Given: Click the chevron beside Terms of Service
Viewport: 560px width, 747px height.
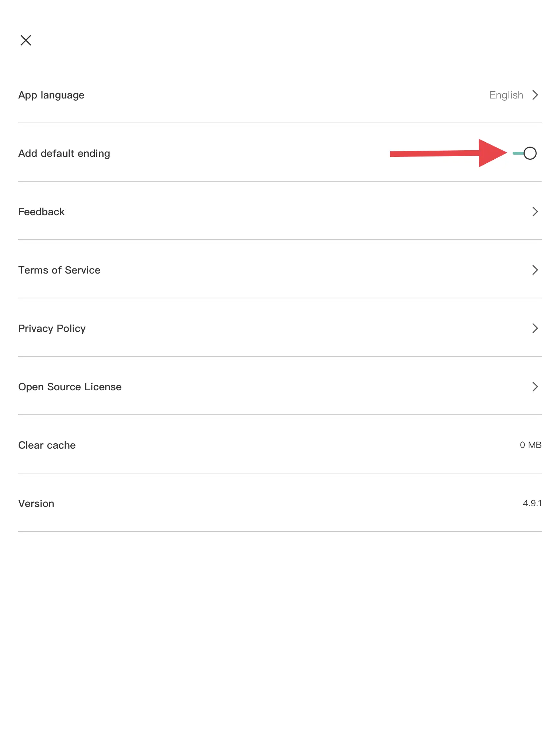Looking at the screenshot, I should tap(535, 270).
